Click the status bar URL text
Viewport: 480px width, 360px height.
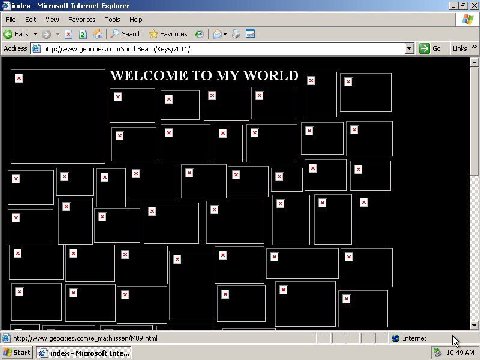[85, 338]
